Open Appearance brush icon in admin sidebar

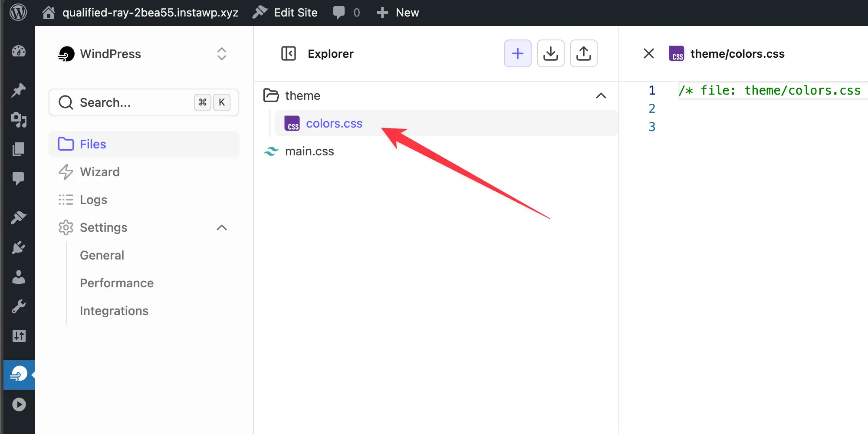[19, 217]
